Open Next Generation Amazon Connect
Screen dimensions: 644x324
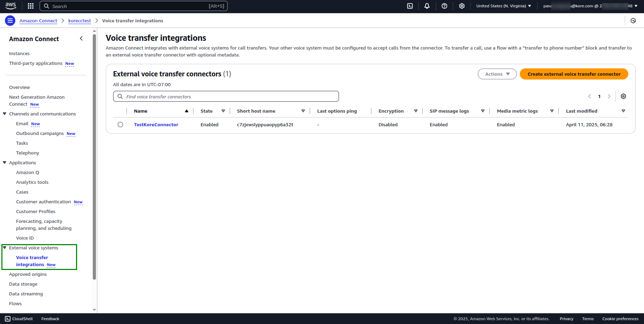click(x=37, y=100)
